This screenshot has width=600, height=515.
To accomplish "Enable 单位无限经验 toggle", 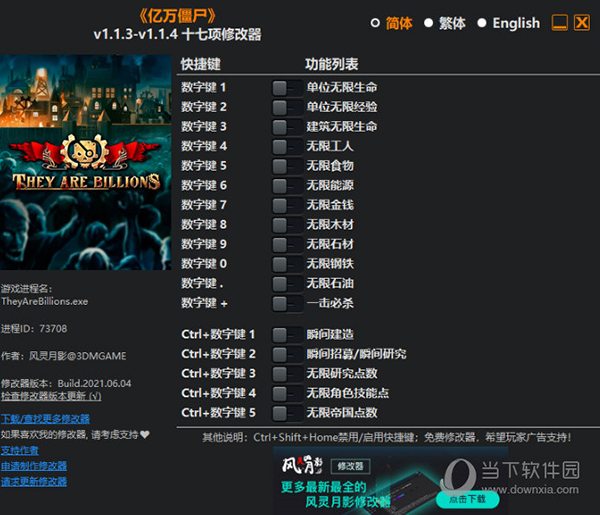I will 287,108.
